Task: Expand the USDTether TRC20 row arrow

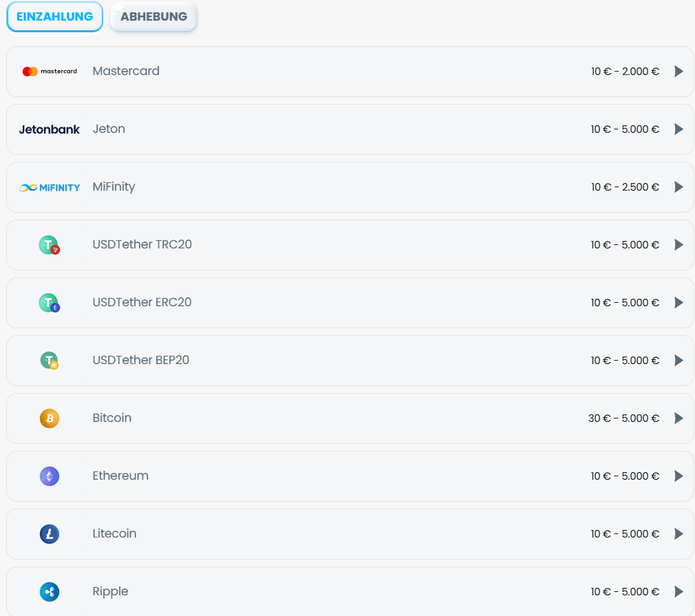Action: [x=678, y=245]
